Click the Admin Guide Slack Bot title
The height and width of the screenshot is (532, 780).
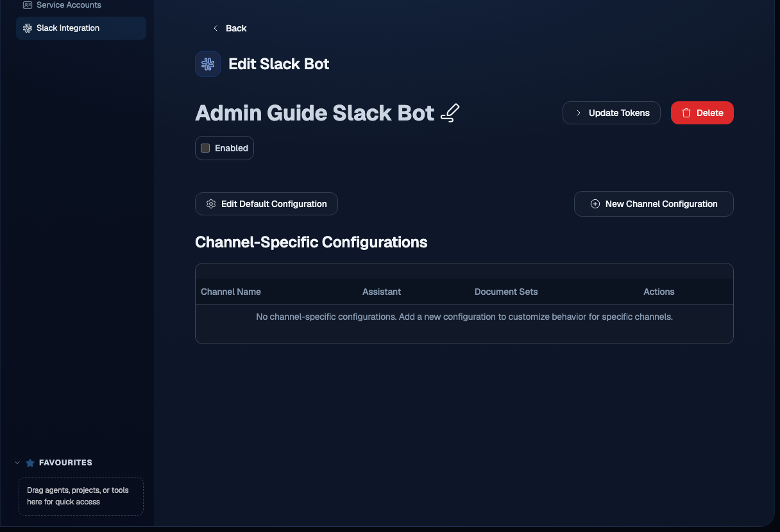[x=315, y=113]
